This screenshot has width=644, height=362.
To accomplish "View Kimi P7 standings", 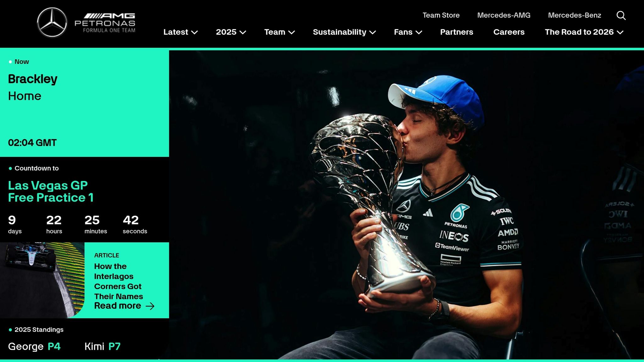I will tap(102, 346).
